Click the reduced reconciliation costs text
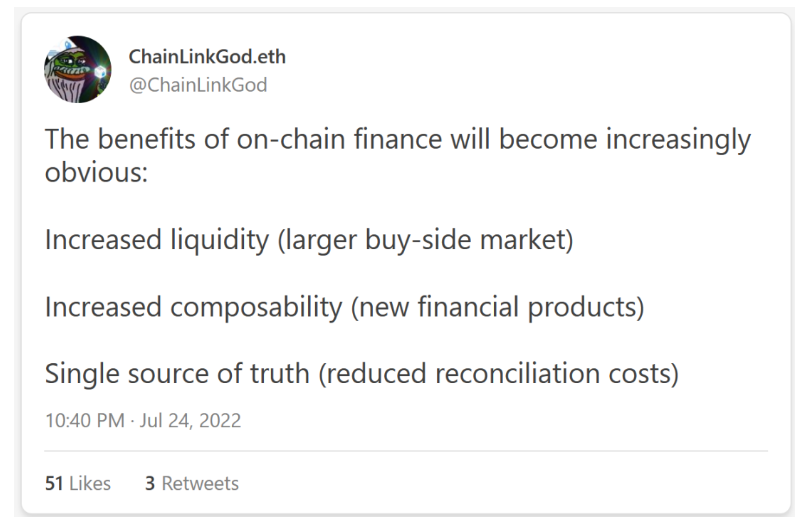807x524 pixels. (499, 374)
